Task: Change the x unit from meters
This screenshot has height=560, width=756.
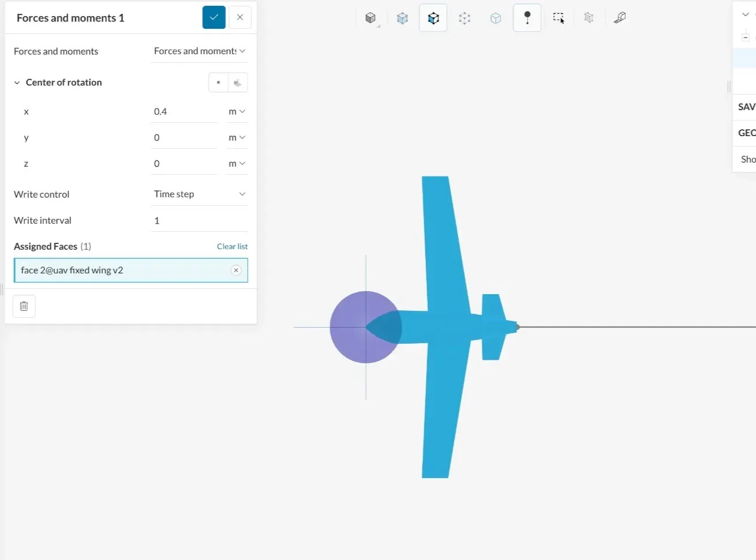Action: [x=237, y=111]
